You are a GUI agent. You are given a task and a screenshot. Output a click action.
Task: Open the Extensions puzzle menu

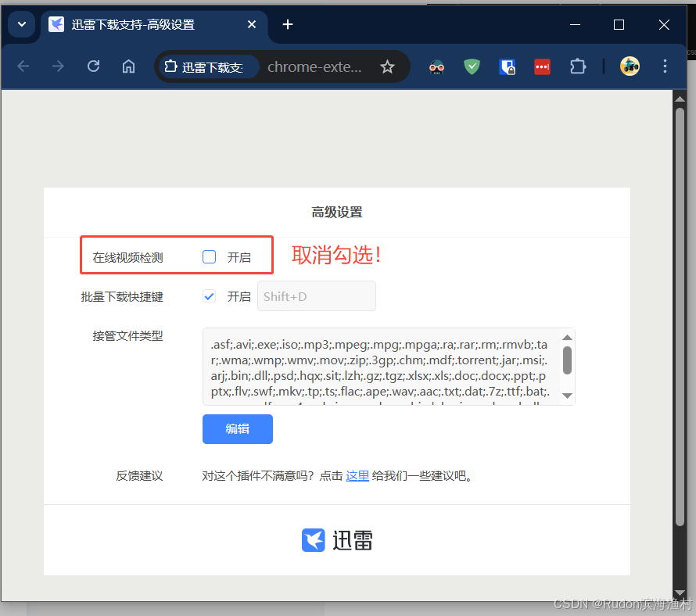click(x=577, y=67)
